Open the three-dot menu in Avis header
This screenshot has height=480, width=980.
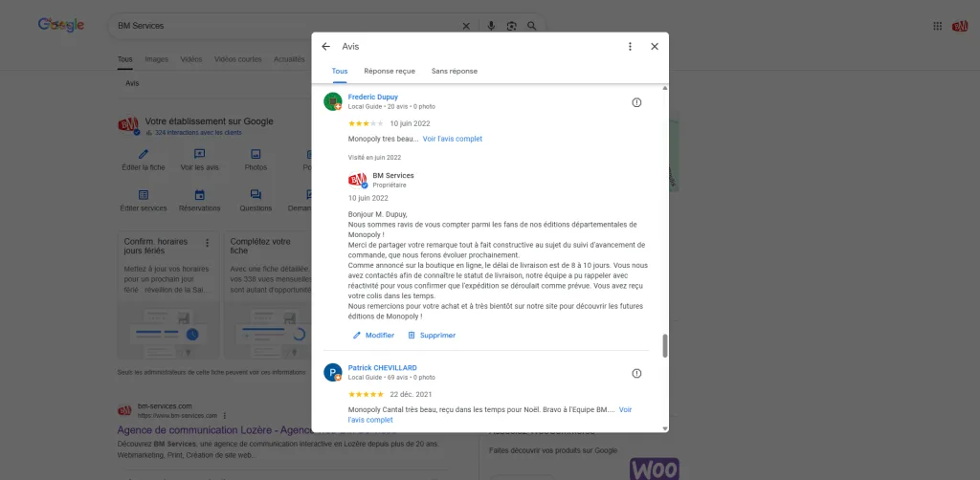tap(630, 46)
